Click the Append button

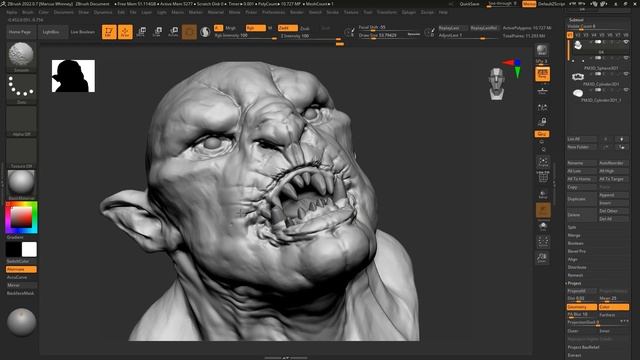click(x=614, y=195)
